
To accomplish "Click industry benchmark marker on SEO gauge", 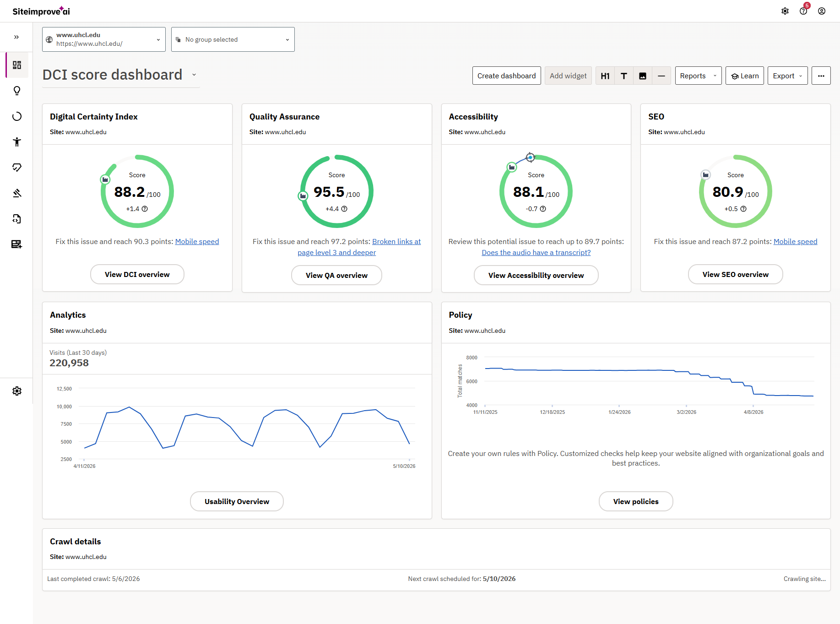I will tap(706, 174).
